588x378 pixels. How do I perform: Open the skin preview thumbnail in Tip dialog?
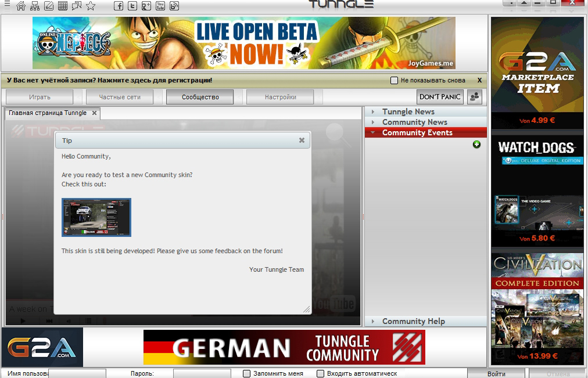coord(96,217)
